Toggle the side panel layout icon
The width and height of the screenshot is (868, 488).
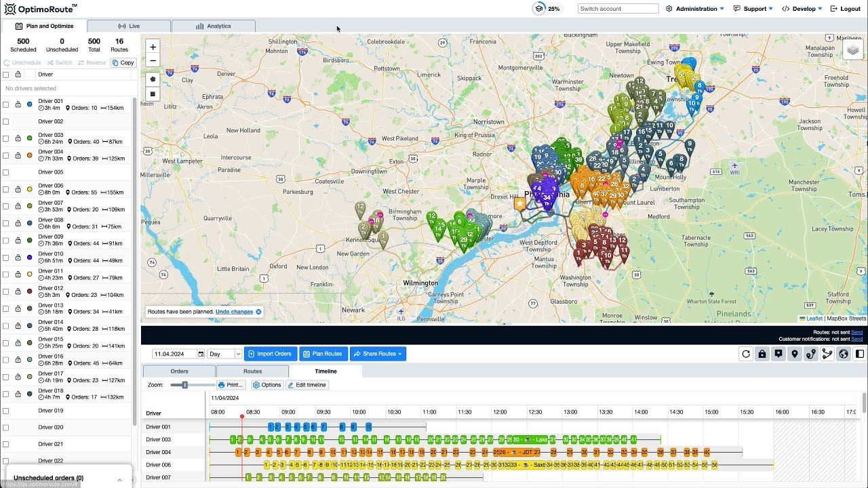(859, 353)
